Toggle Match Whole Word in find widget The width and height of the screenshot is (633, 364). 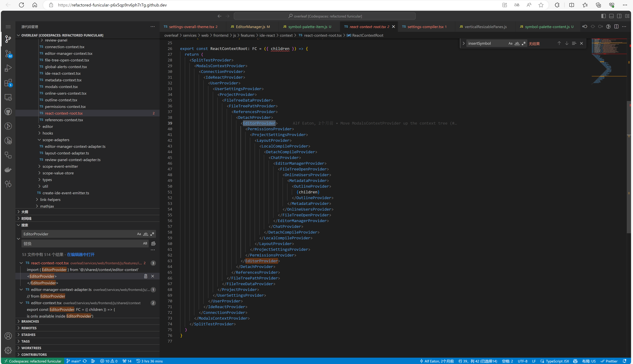517,43
